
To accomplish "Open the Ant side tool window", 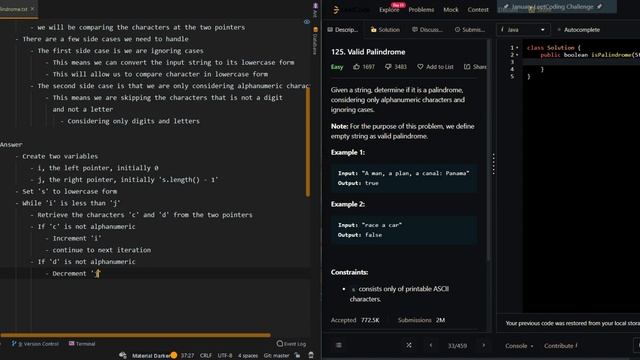I will click(315, 11).
